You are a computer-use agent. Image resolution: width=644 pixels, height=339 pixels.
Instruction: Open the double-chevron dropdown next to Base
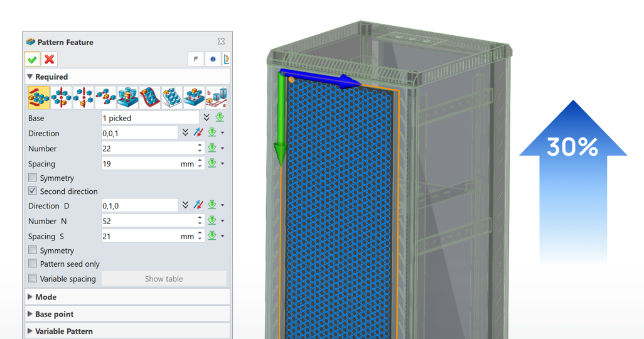(207, 118)
